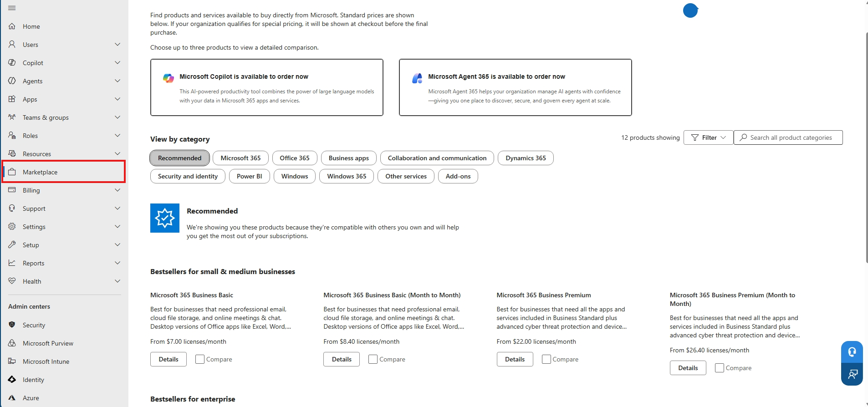Check Compare for Business Basic (Month to Month)

(373, 359)
